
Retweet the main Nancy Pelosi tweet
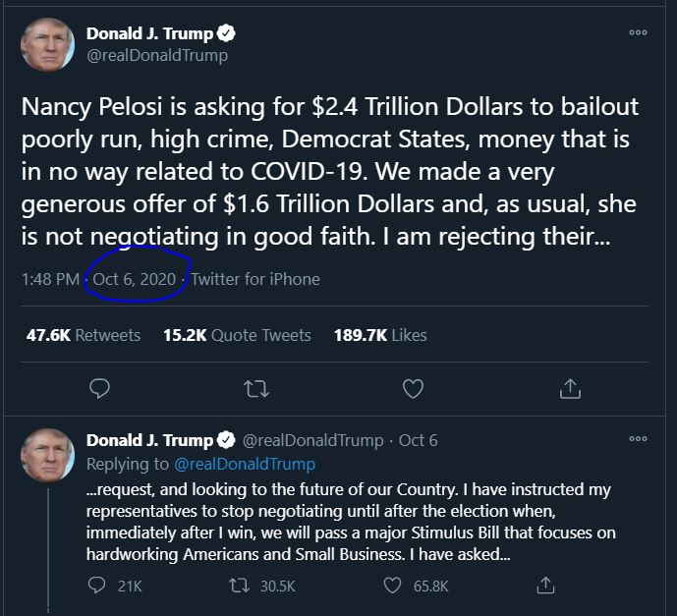tap(256, 389)
